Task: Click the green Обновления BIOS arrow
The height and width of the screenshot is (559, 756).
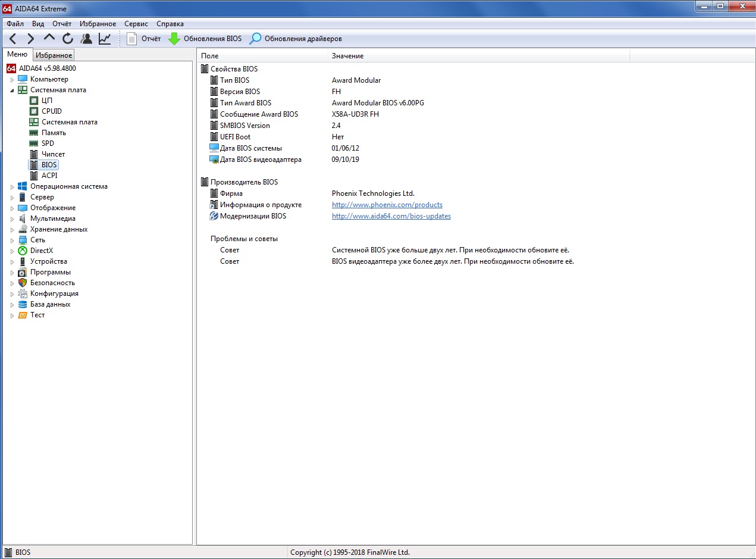Action: click(174, 39)
